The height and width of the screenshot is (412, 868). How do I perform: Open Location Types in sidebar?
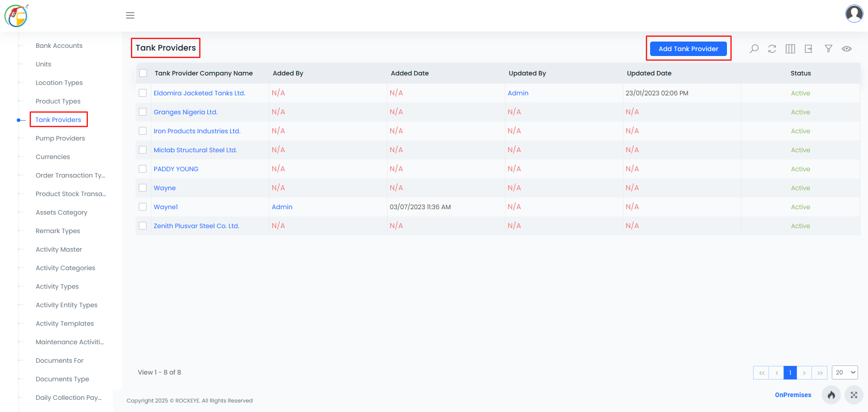tap(59, 83)
